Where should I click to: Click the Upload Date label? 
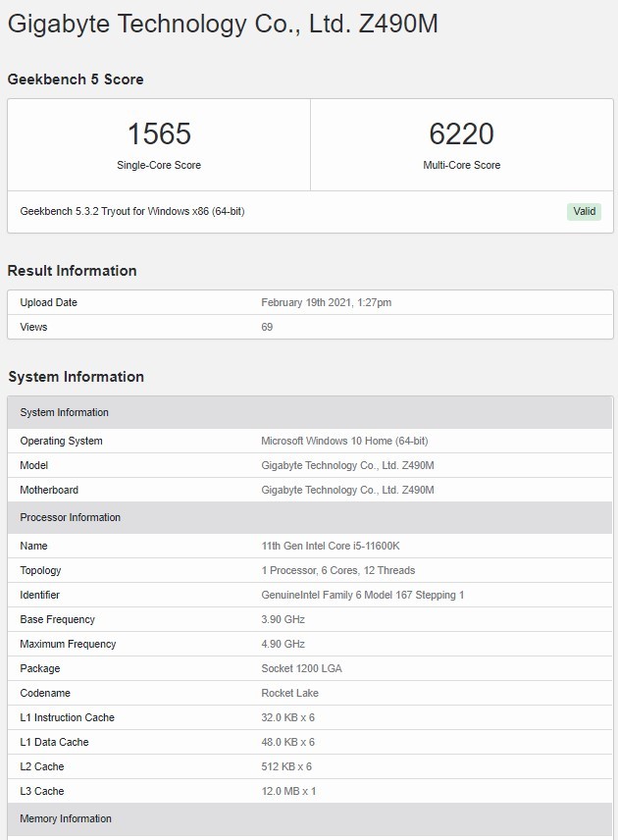coord(49,302)
